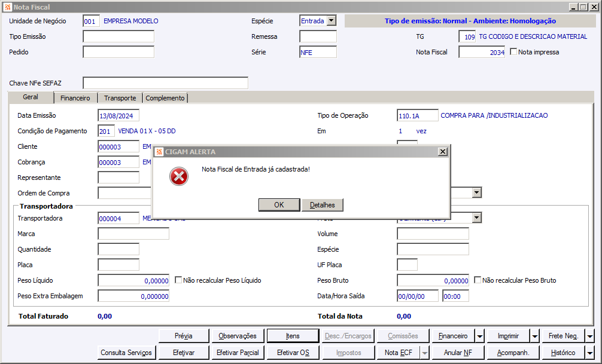Open the Espécie dropdown arrow
602x364 pixels.
point(332,21)
